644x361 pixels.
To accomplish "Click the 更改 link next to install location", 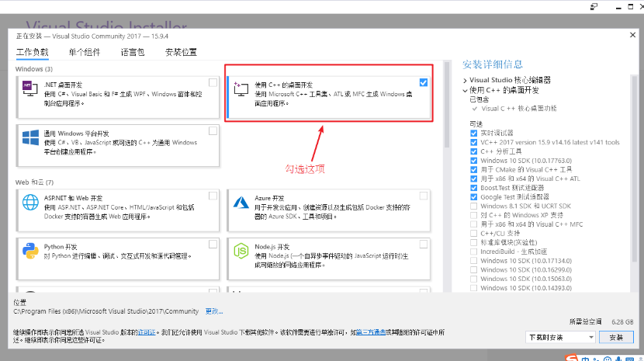I will [x=213, y=311].
